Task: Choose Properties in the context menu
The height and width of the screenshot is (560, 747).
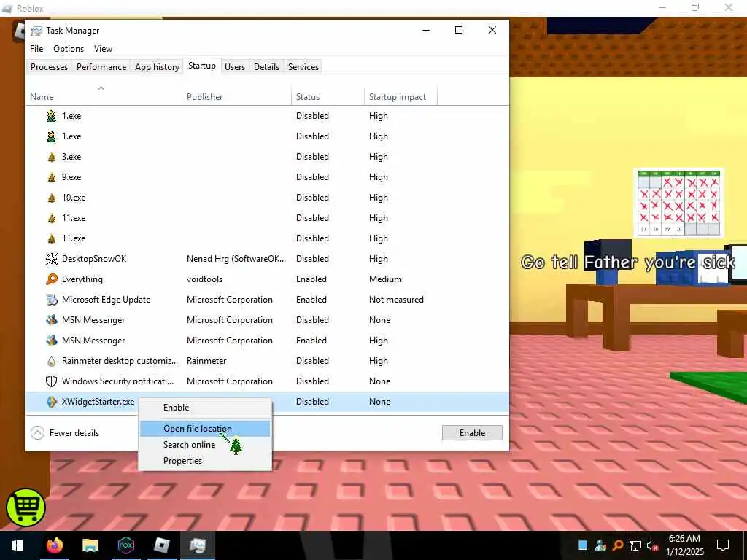Action: coord(205,461)
